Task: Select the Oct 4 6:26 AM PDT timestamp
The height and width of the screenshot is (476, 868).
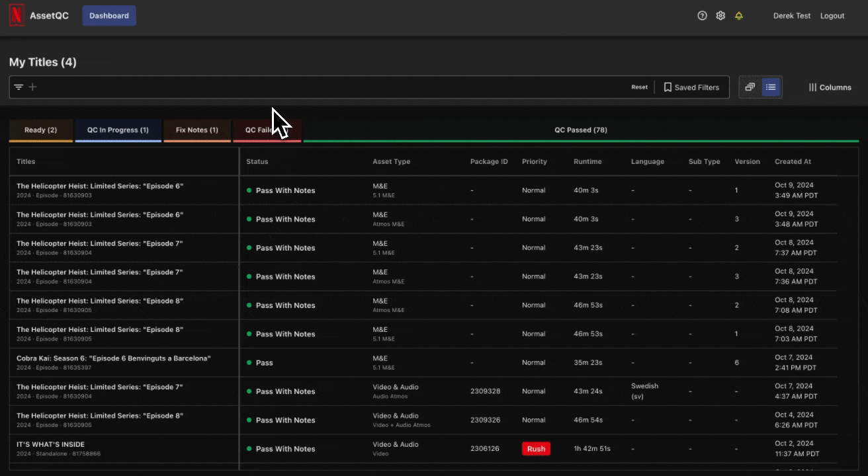Action: [796, 420]
